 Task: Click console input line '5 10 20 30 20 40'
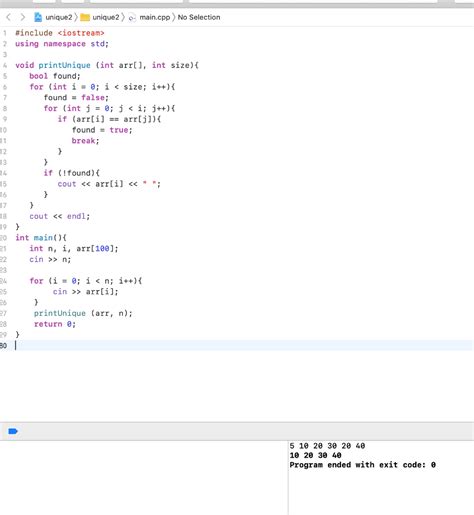(x=327, y=446)
